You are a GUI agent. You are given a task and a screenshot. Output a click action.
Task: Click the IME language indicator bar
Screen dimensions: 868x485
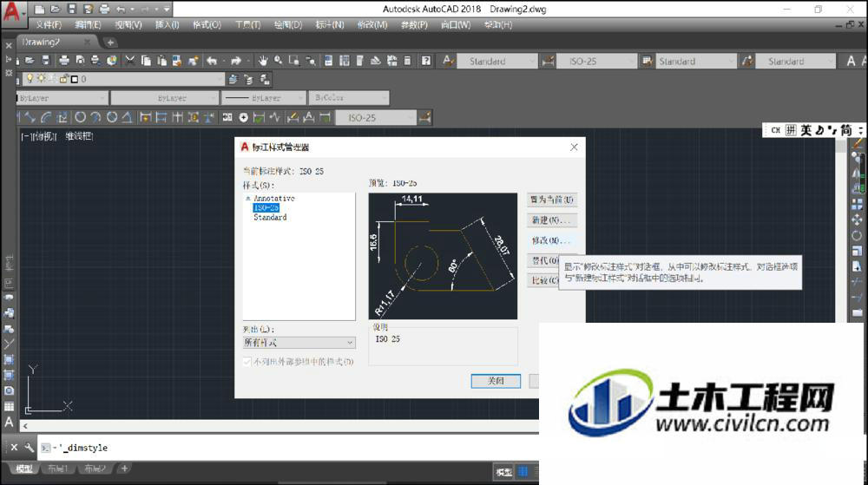(812, 130)
